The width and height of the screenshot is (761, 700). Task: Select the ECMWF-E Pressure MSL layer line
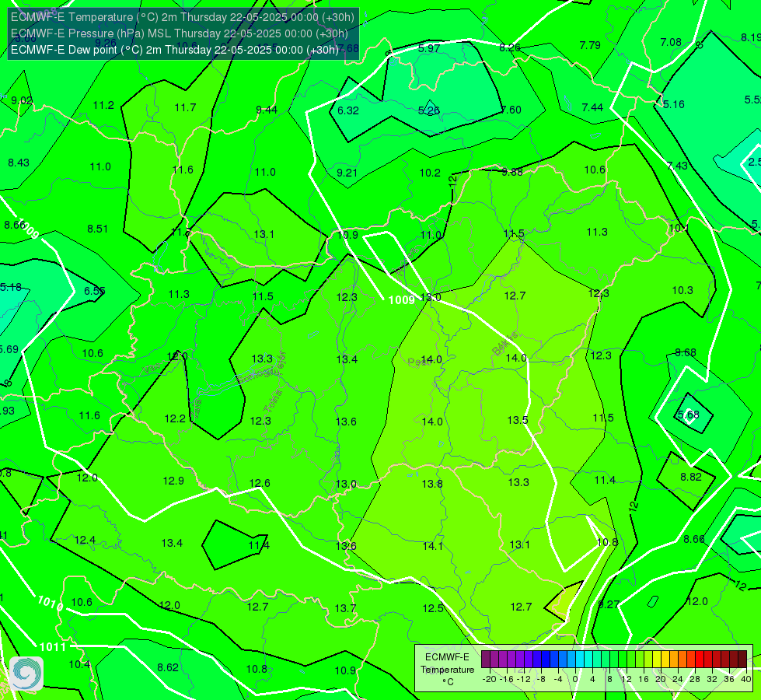pyautogui.click(x=179, y=33)
